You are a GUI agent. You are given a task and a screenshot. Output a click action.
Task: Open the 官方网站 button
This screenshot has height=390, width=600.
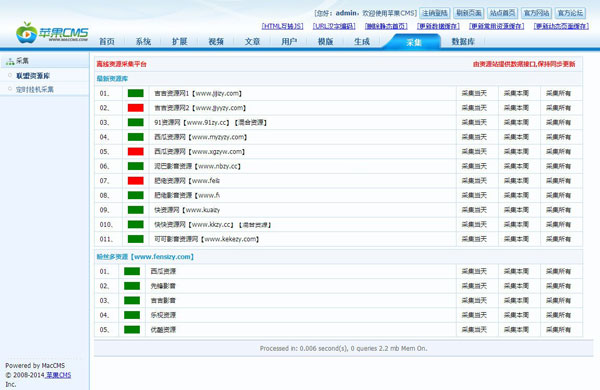536,13
